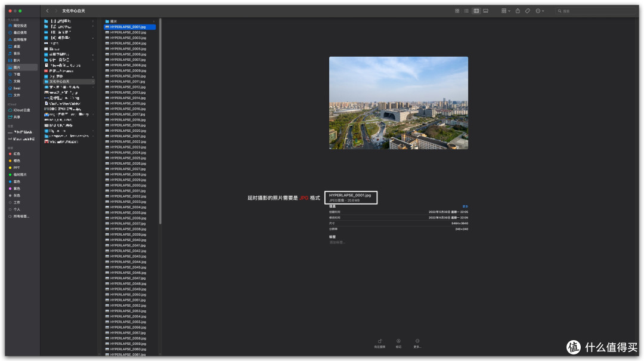Select the column view toolbar icon
The width and height of the screenshot is (644, 361).
click(476, 11)
